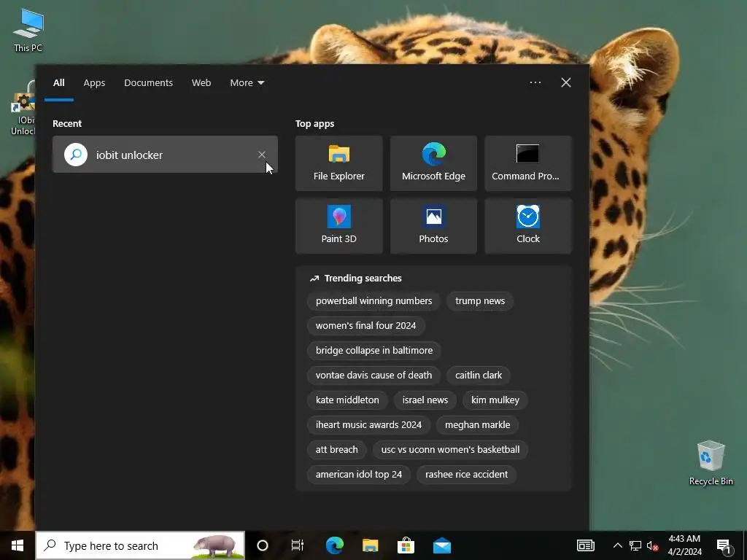The image size is (747, 560).
Task: Search powerball winning numbers trend
Action: tap(373, 301)
